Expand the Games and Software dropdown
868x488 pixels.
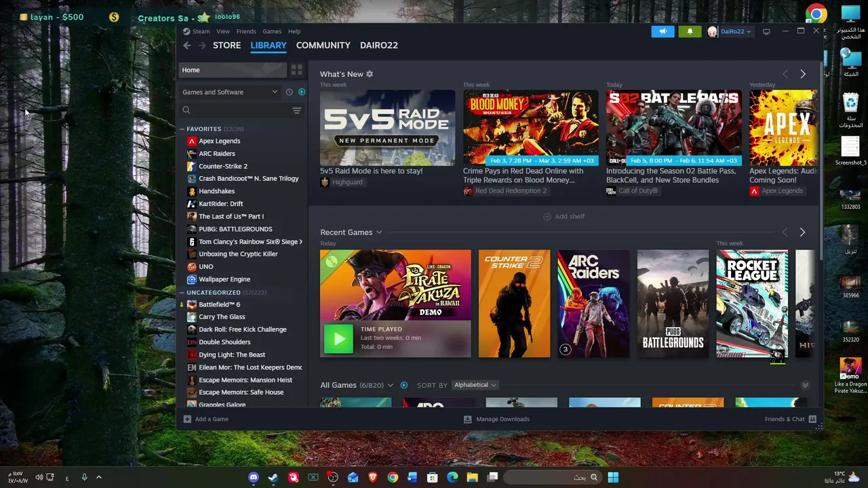pyautogui.click(x=230, y=92)
